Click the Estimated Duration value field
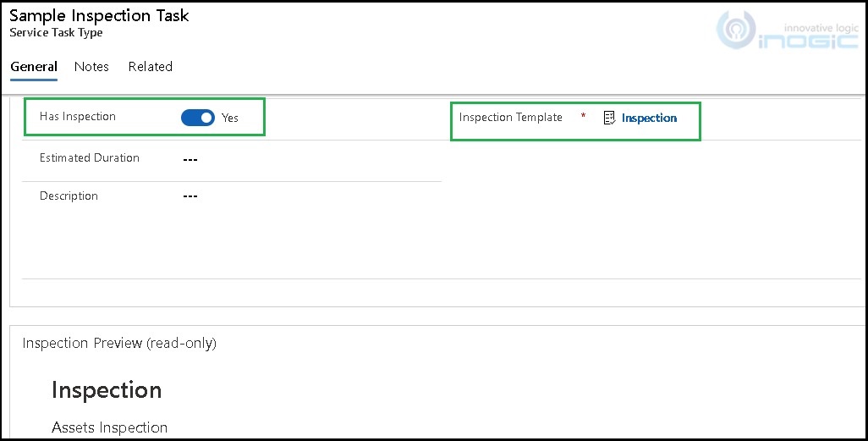Viewport: 868px width, 441px height. (190, 159)
